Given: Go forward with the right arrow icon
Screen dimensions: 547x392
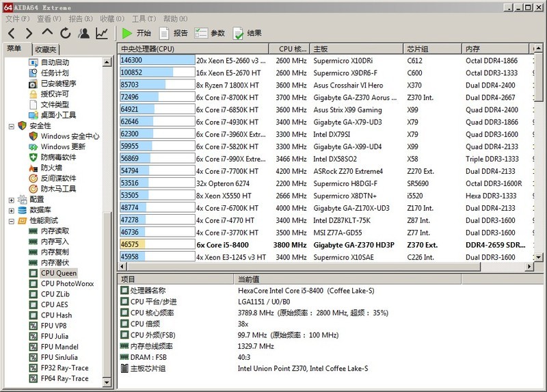Looking at the screenshot, I should 29,34.
